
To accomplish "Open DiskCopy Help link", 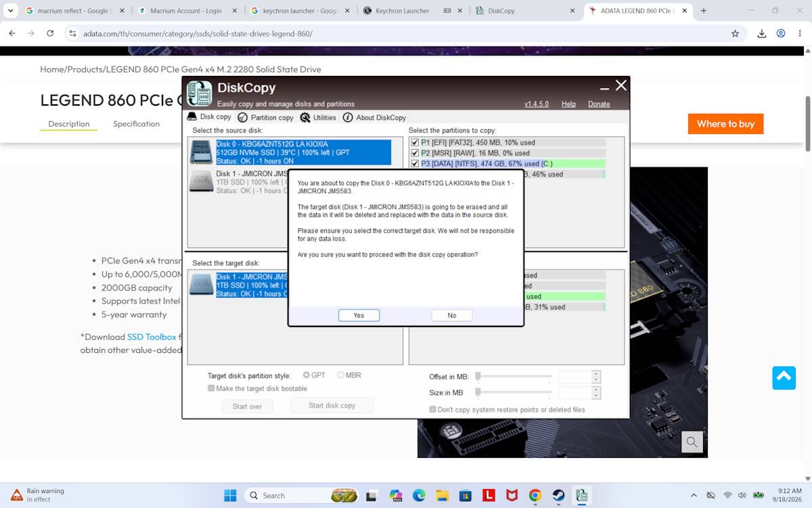I will pos(568,104).
